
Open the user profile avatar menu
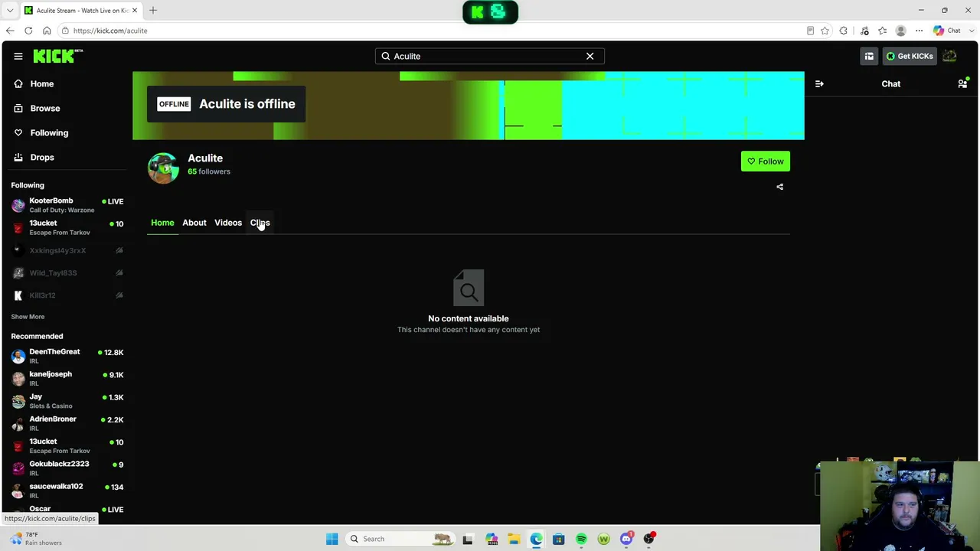coord(949,56)
